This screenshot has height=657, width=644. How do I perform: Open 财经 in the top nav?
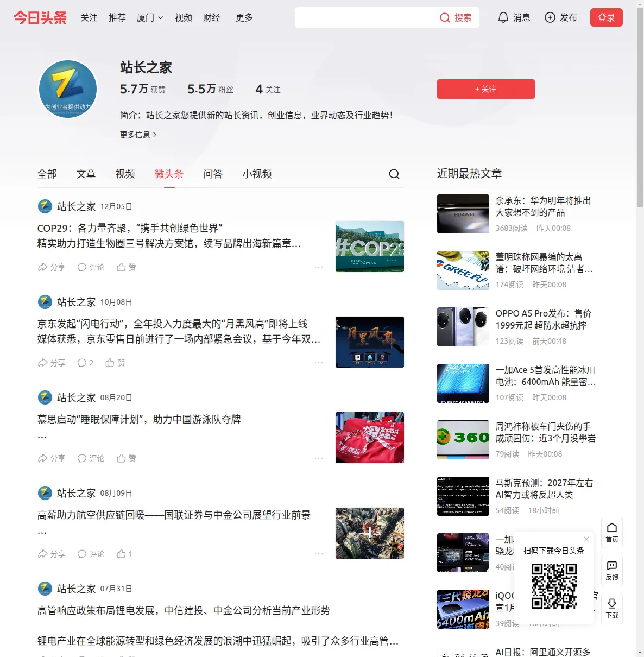pos(212,18)
